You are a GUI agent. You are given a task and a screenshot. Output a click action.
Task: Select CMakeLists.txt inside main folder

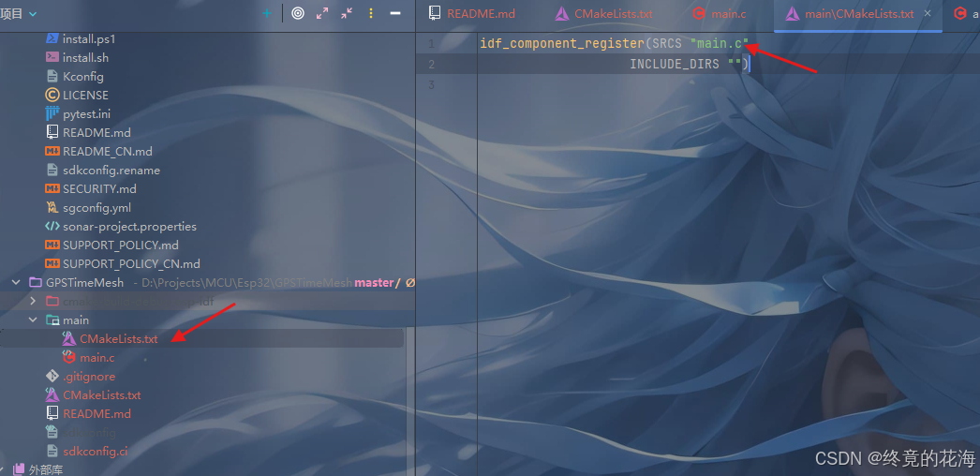click(x=119, y=338)
